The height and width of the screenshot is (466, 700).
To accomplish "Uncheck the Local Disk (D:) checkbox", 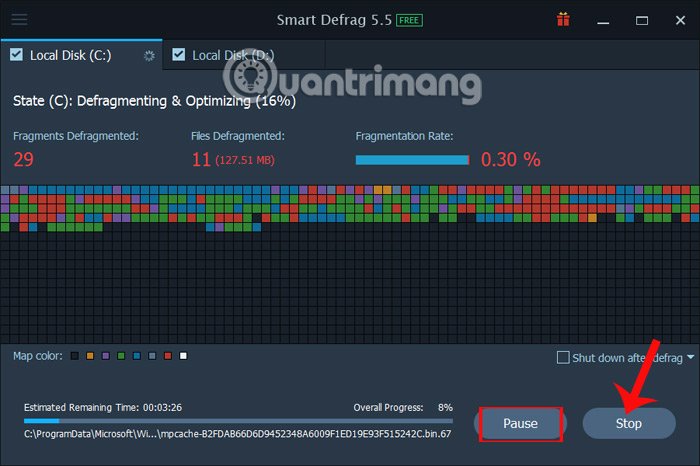I will pos(179,54).
